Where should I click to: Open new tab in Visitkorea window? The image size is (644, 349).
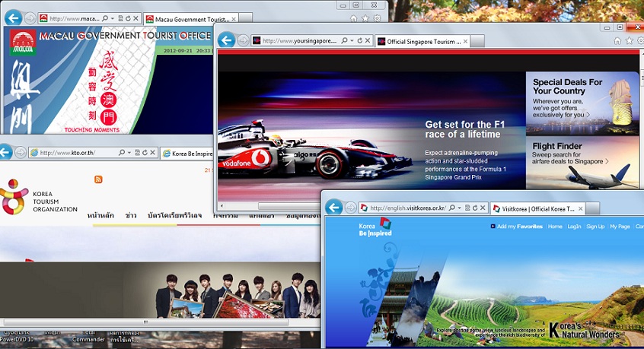(592, 208)
